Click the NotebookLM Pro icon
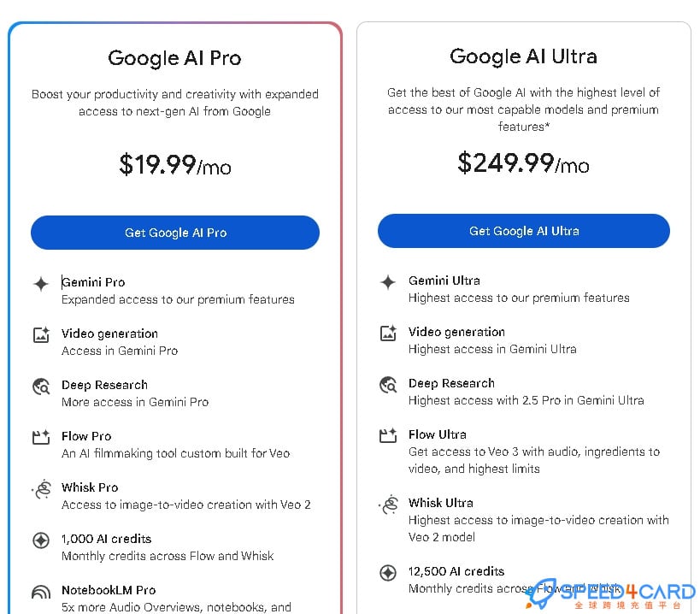Screen dimensions: 700x614 tap(41, 593)
